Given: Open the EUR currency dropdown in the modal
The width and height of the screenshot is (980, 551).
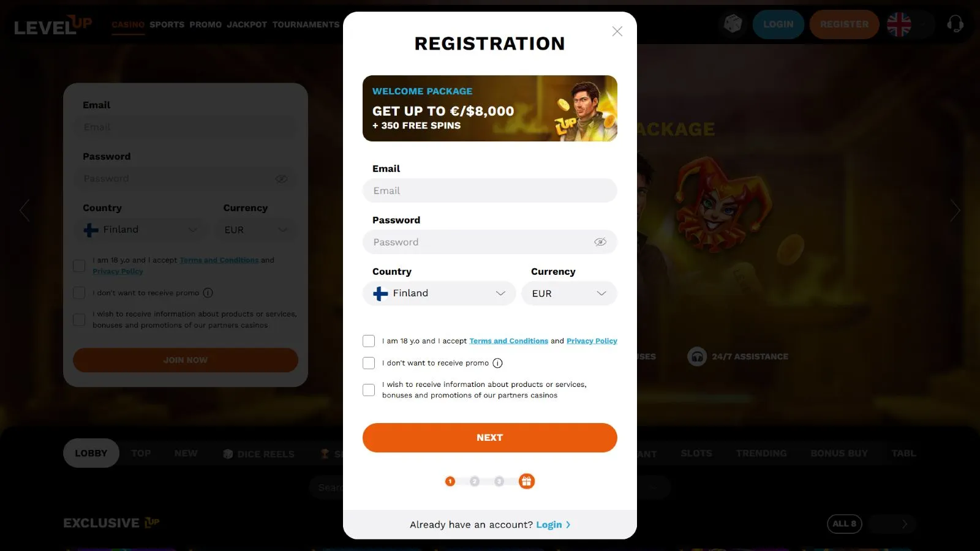Looking at the screenshot, I should (x=569, y=293).
